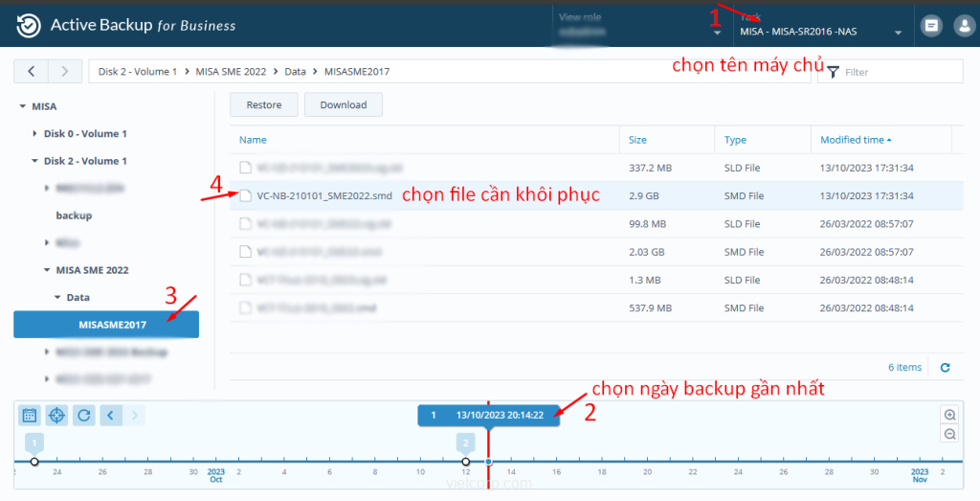
Task: Collapse the Data folder in tree
Action: [57, 298]
